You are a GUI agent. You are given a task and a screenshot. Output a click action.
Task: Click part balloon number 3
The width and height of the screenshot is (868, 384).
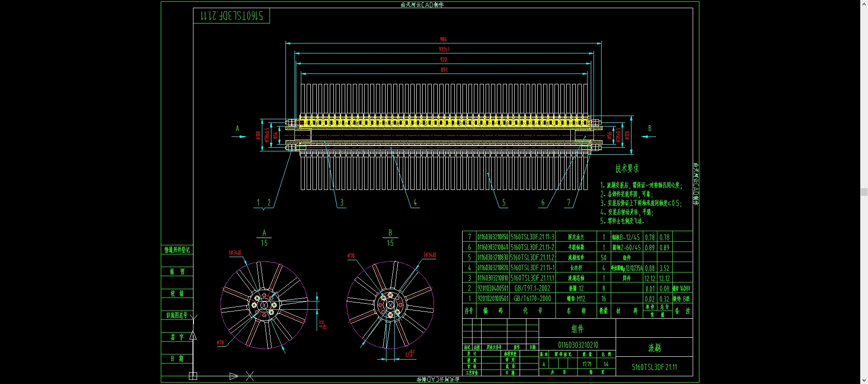point(342,203)
